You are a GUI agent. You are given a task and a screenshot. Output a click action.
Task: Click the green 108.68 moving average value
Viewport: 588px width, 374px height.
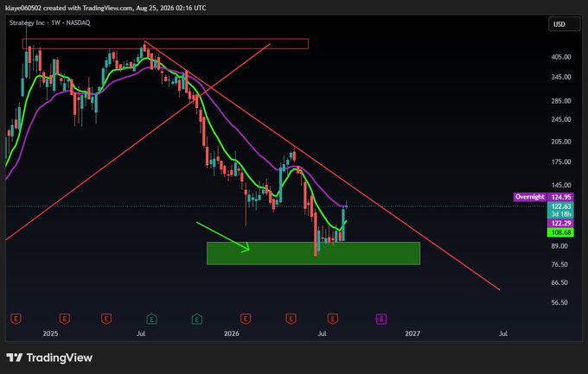[x=560, y=232]
